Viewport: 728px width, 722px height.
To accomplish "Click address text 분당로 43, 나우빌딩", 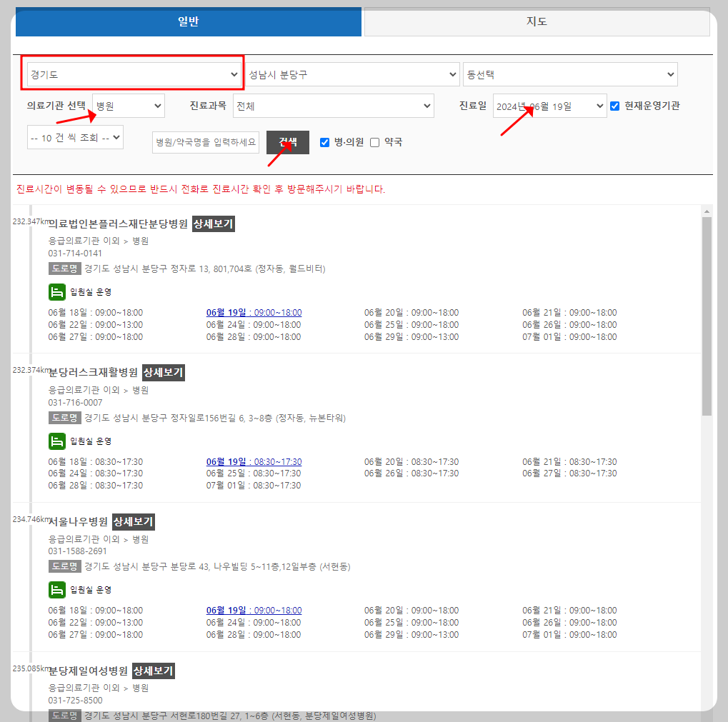I will click(x=216, y=566).
